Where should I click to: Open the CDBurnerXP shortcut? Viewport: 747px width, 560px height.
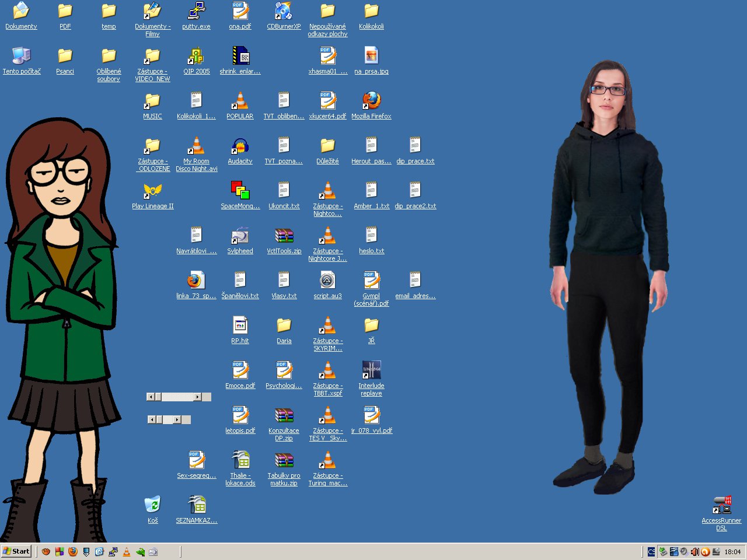pyautogui.click(x=284, y=12)
